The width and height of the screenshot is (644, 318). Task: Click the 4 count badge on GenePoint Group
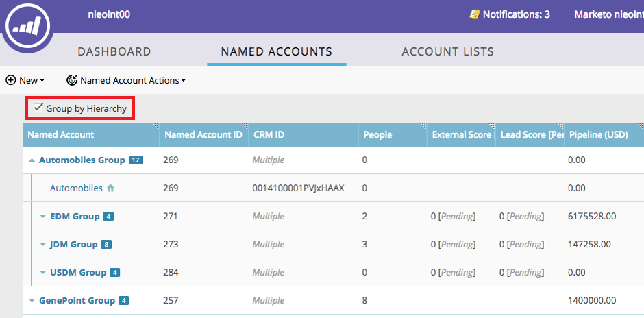tap(123, 301)
